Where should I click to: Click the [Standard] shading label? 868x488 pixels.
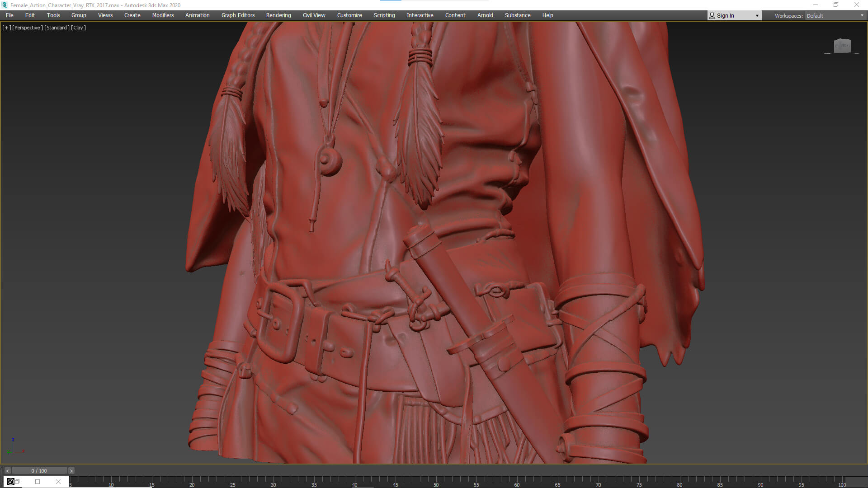[x=57, y=28]
